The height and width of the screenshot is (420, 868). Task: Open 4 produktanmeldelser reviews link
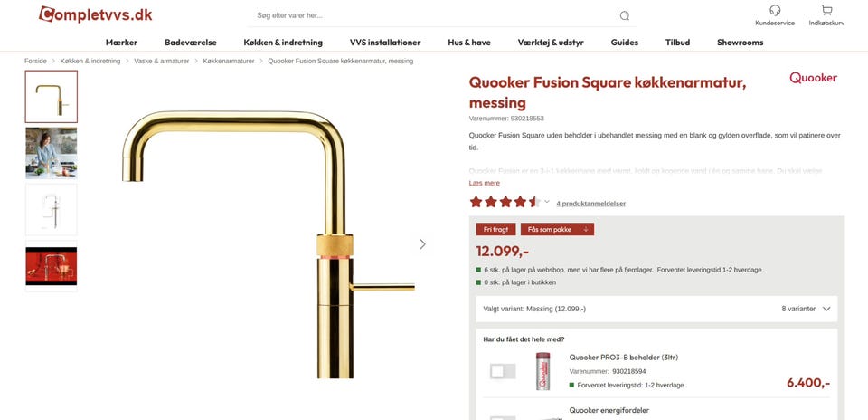pyautogui.click(x=590, y=204)
